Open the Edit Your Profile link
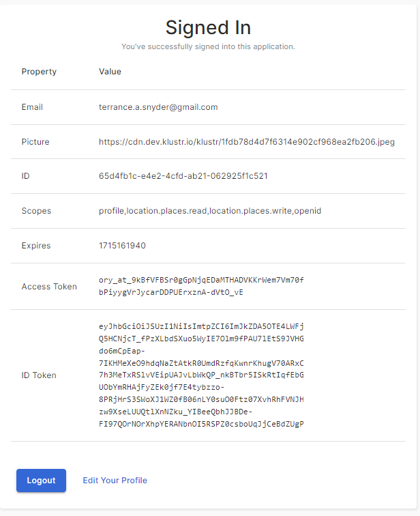Screen dimensions: 420x516 pos(115,481)
